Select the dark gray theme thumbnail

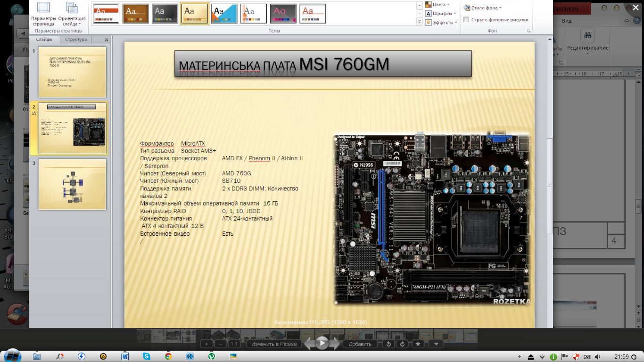(165, 14)
